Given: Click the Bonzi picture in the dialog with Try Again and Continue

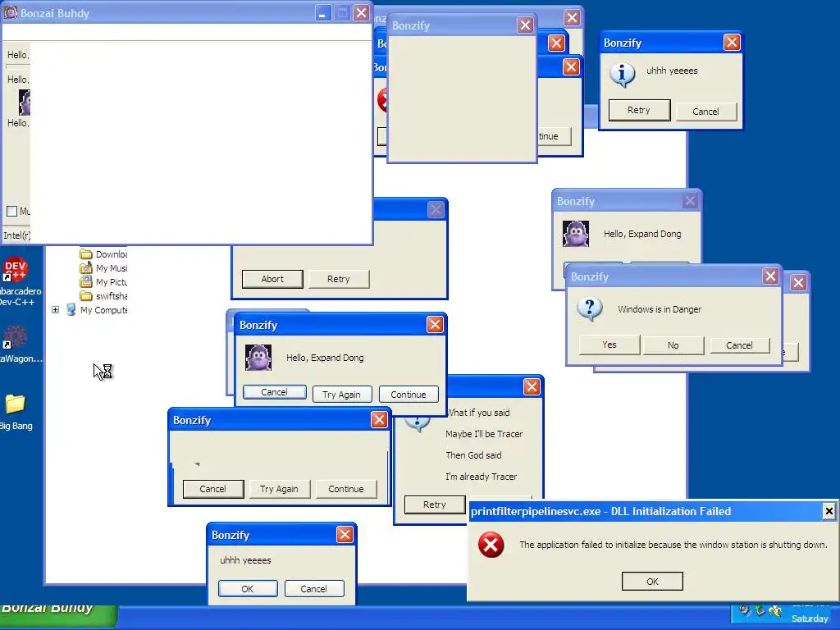Looking at the screenshot, I should [258, 358].
